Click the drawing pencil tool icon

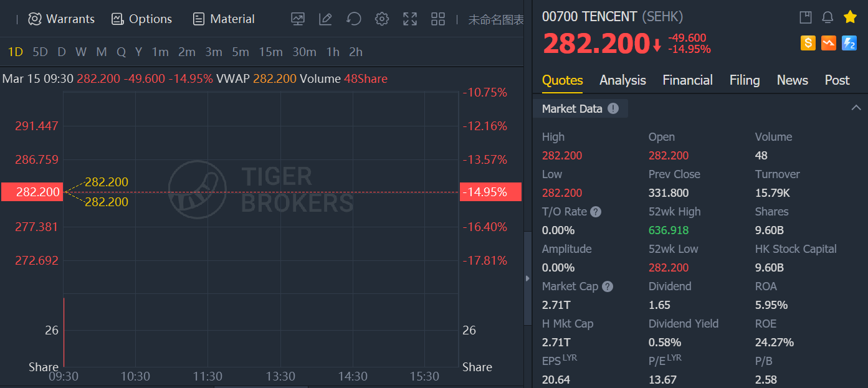point(325,19)
